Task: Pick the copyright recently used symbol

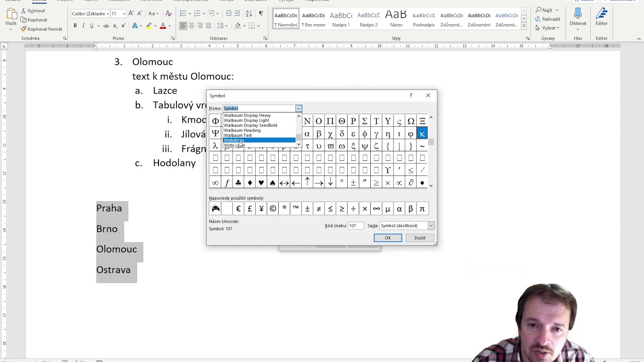Action: [x=273, y=209]
